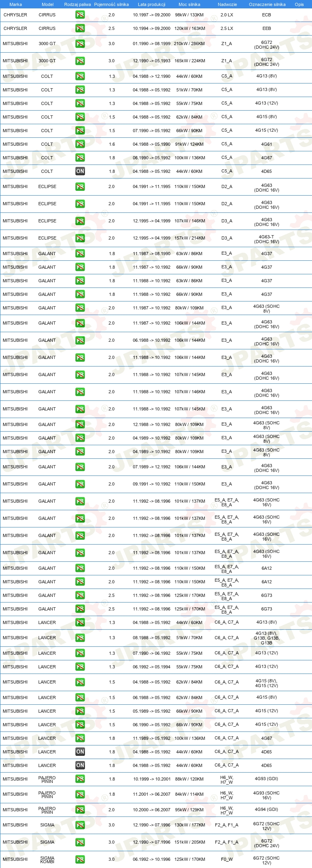
Task: Click PB icon in Eclipse 107kW / 146KM row
Action: [80, 221]
